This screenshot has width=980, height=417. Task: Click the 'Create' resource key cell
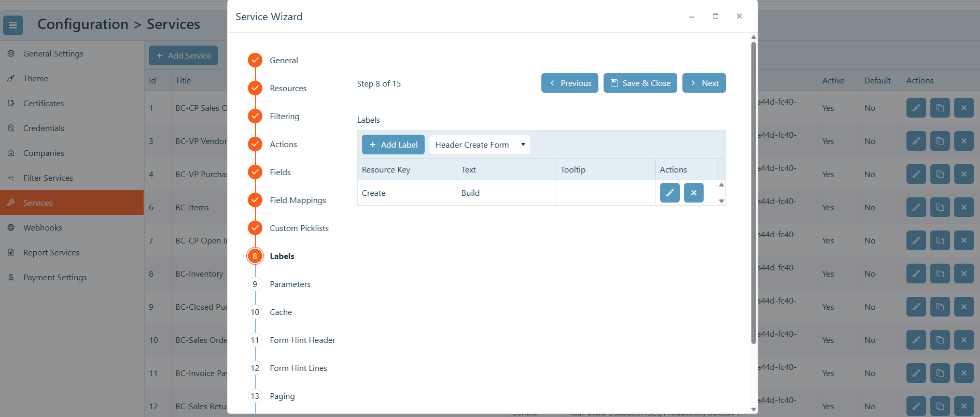pos(407,193)
